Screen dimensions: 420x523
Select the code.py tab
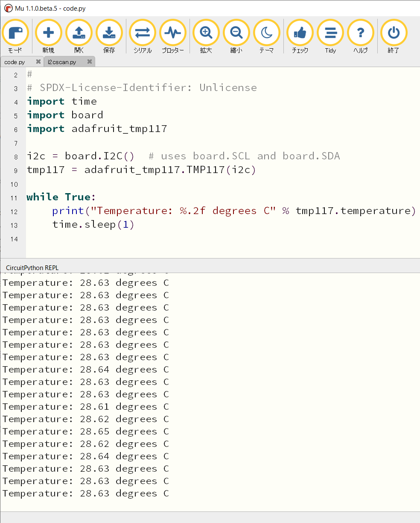(15, 62)
